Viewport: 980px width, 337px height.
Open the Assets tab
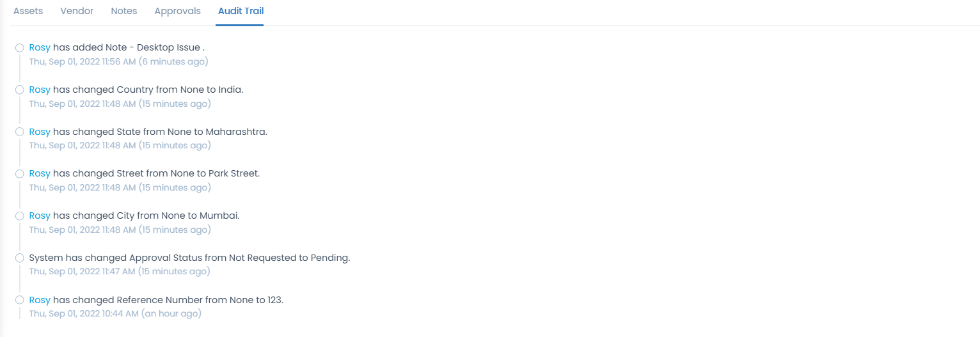point(28,11)
